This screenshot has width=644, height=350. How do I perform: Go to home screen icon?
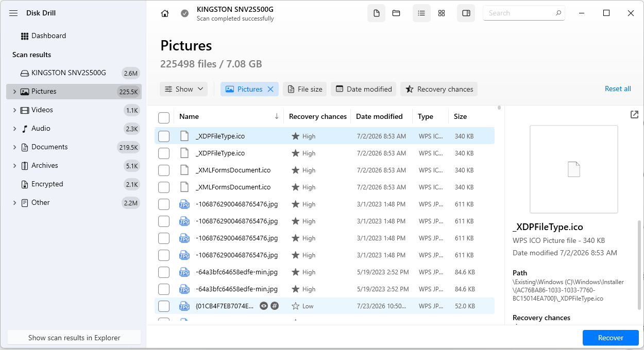click(165, 13)
